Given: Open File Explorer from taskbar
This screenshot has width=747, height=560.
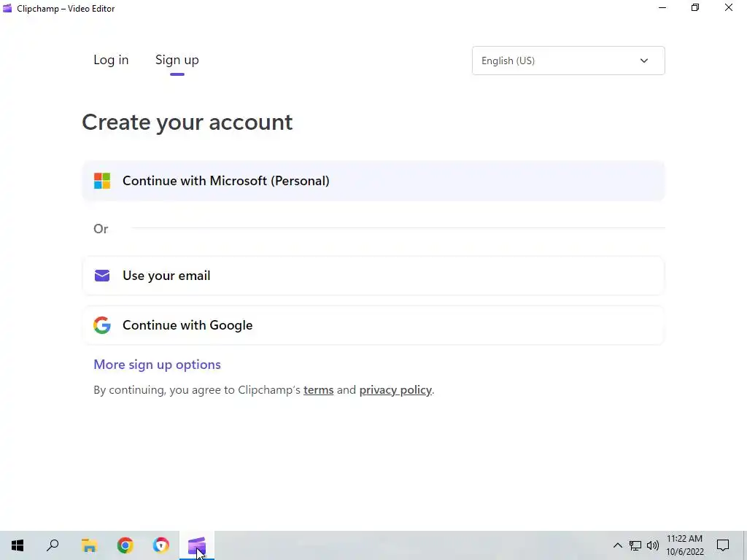Looking at the screenshot, I should pos(89,545).
